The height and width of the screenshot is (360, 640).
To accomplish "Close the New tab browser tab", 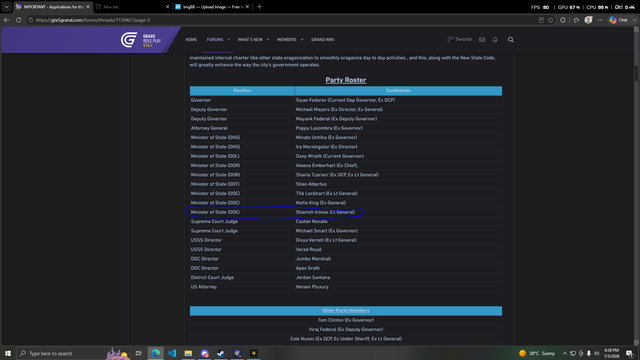I will (x=167, y=7).
